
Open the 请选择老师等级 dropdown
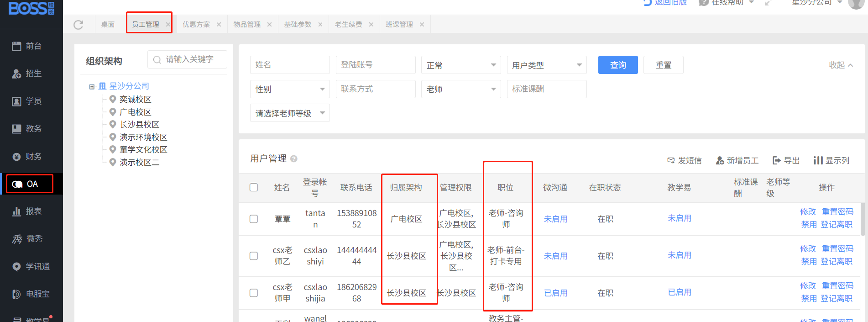(290, 113)
